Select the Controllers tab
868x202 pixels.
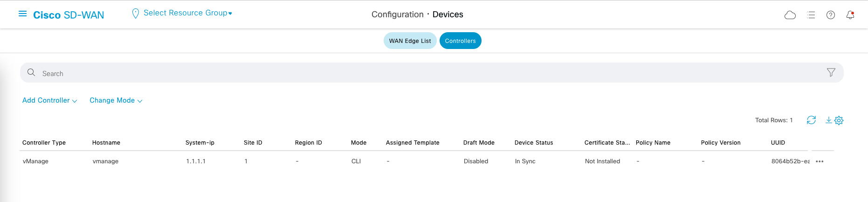coord(460,41)
